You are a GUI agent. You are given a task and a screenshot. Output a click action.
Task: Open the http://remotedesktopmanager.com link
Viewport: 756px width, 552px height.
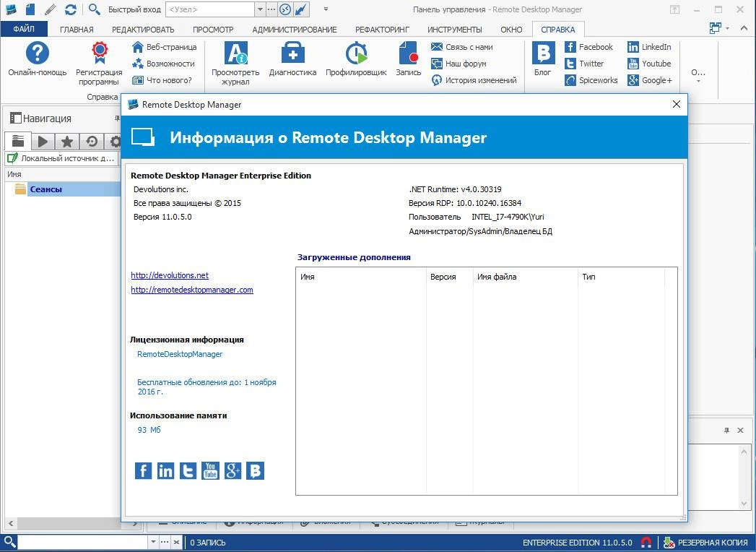(192, 290)
